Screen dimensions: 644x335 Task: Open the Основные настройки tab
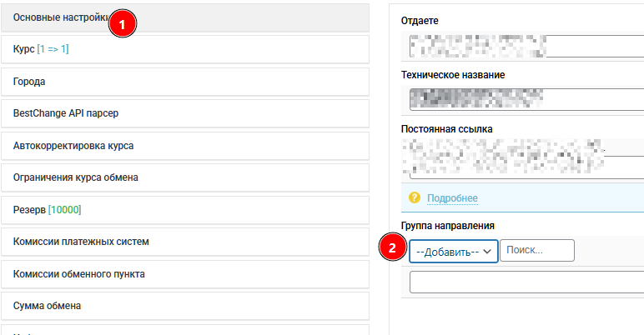click(x=58, y=17)
